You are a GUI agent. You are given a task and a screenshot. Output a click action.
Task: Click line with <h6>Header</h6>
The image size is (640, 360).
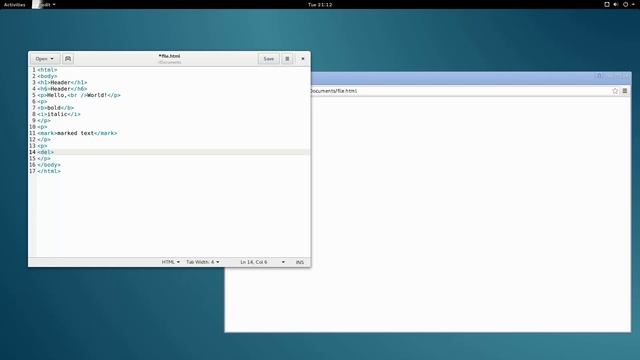coord(62,89)
